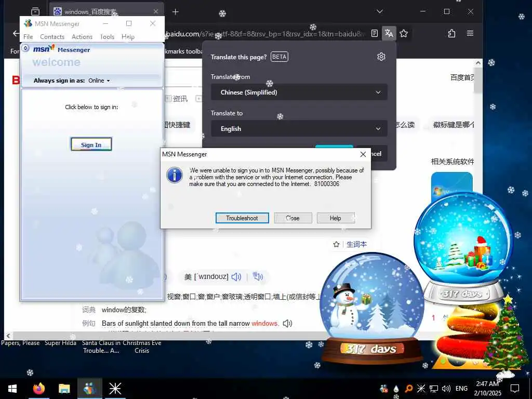532x399 pixels.
Task: Open the volume speaker tray icon
Action: tap(446, 389)
